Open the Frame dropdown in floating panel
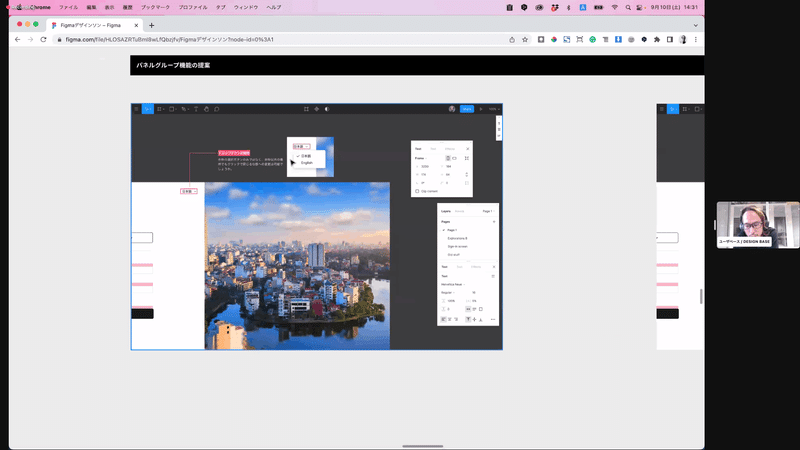This screenshot has height=450, width=800. coord(421,158)
